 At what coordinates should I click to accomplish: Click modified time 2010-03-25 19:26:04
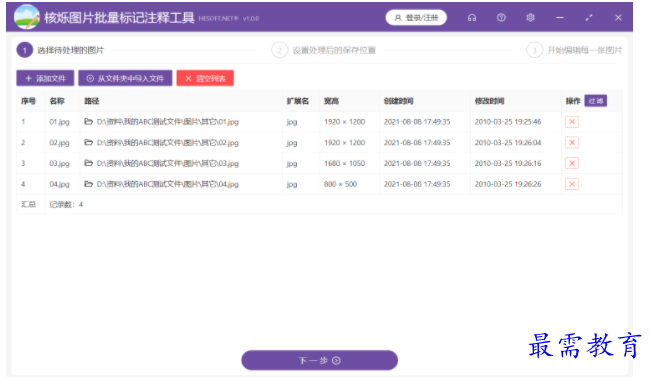tap(508, 143)
